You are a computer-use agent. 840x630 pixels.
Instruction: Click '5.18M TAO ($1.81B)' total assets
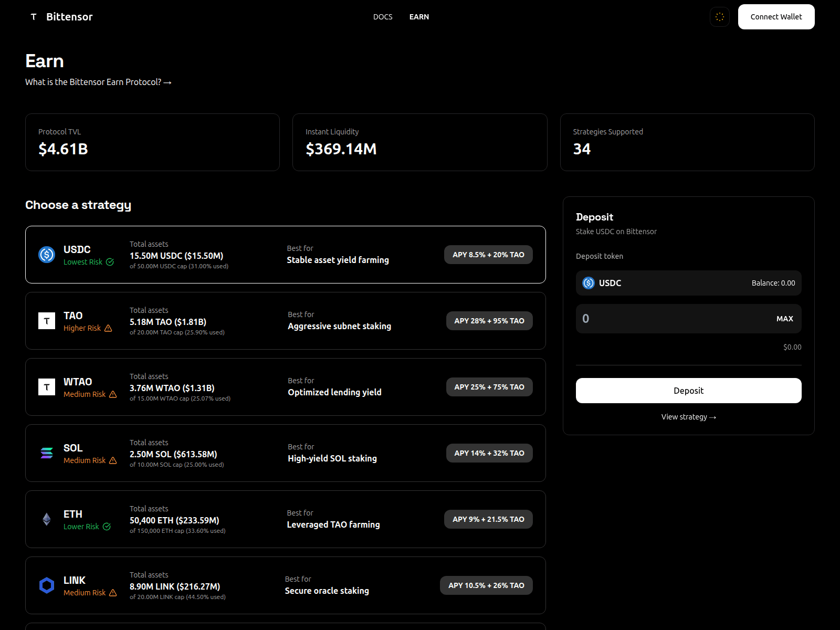point(168,322)
